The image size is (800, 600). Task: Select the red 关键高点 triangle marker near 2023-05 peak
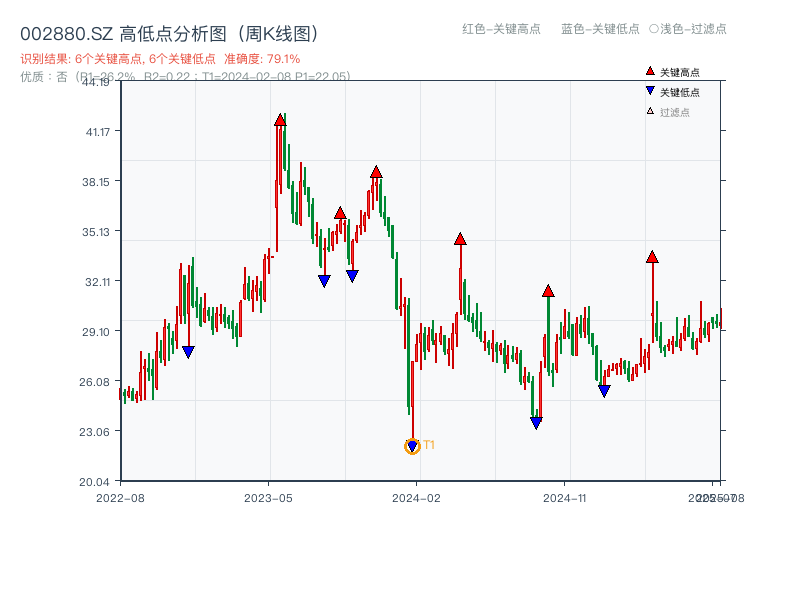(x=281, y=120)
